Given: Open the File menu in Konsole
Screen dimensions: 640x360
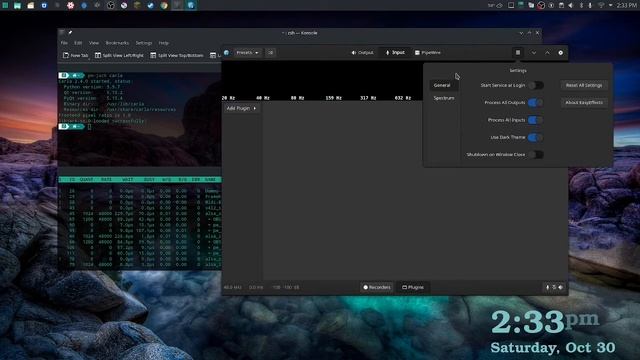Looking at the screenshot, I should pyautogui.click(x=64, y=43).
